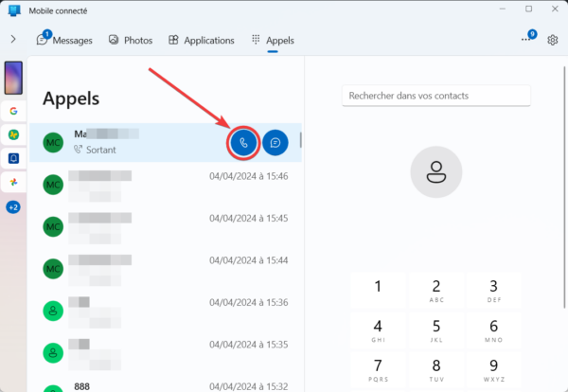This screenshot has height=392, width=568.
Task: Dial digit 2 ABC on keypad
Action: pos(436,290)
